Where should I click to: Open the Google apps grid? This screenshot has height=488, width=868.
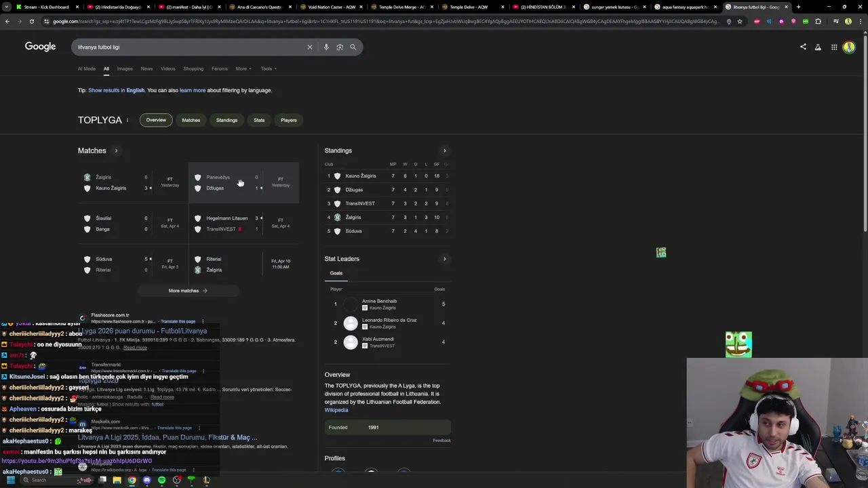834,47
